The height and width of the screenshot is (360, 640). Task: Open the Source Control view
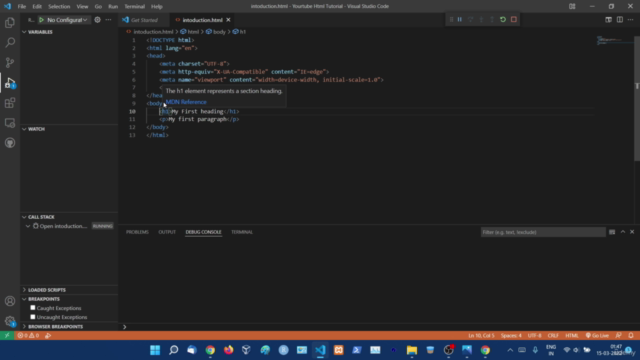click(x=10, y=62)
